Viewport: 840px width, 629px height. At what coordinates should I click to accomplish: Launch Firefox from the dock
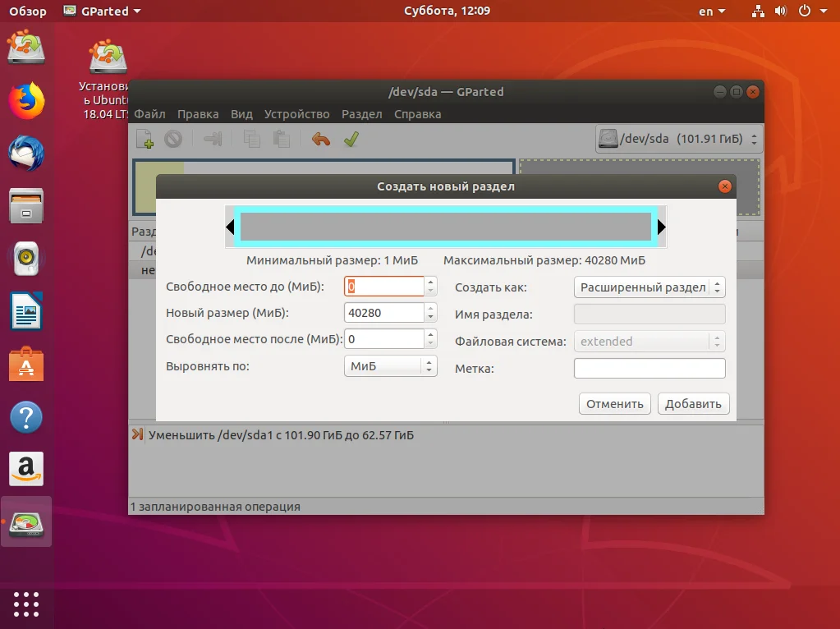pos(25,100)
